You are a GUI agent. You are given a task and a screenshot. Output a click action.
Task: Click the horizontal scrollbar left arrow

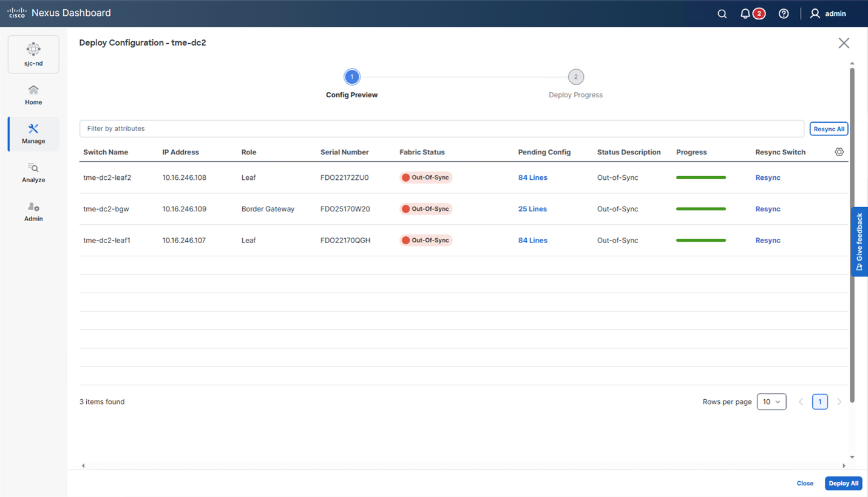83,466
